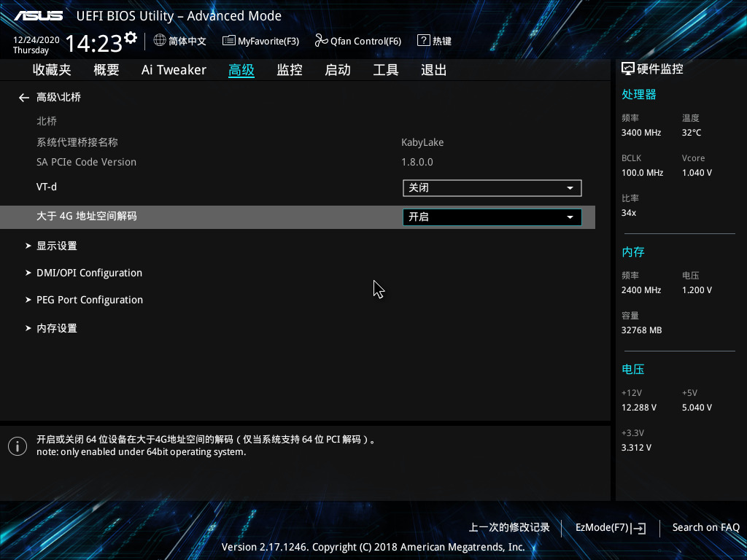Screen dimensions: 747x560
Task: Open the 启动 tab
Action: (x=338, y=70)
